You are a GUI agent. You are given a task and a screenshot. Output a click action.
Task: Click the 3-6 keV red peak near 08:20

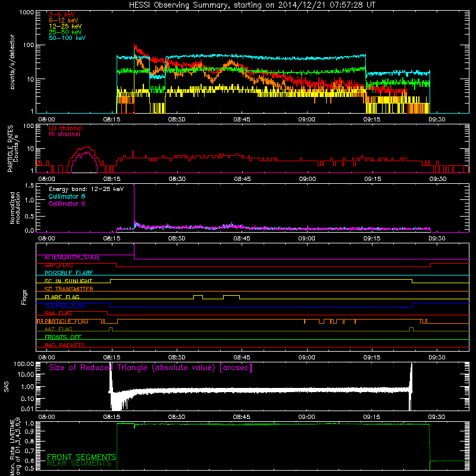(x=135, y=46)
